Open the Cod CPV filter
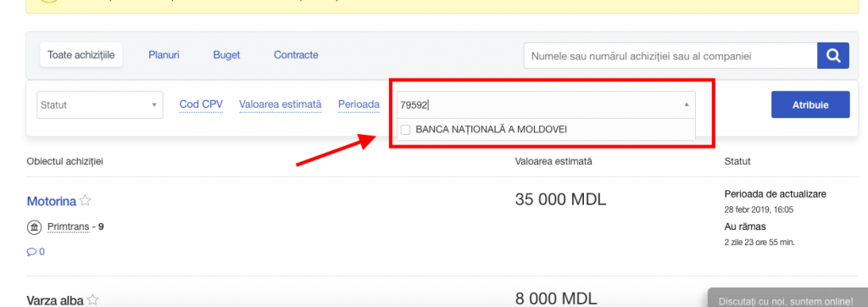Screen dimensions: 868x307 201,104
